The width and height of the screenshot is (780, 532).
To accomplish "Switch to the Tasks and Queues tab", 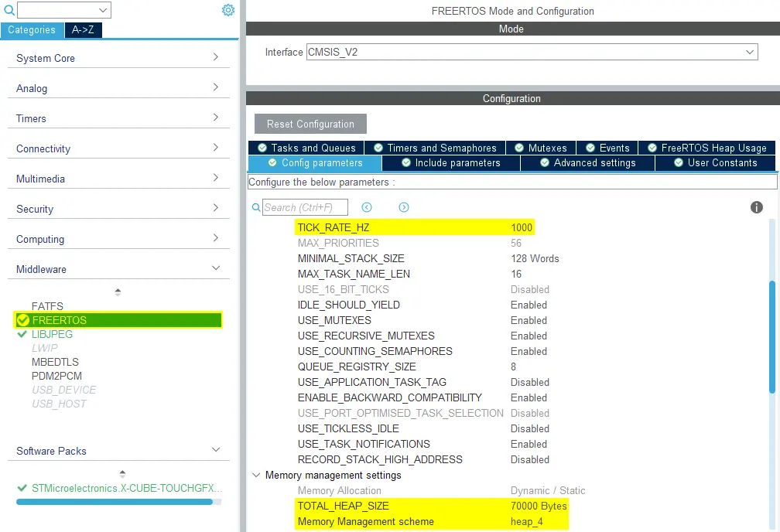I will click(x=306, y=148).
